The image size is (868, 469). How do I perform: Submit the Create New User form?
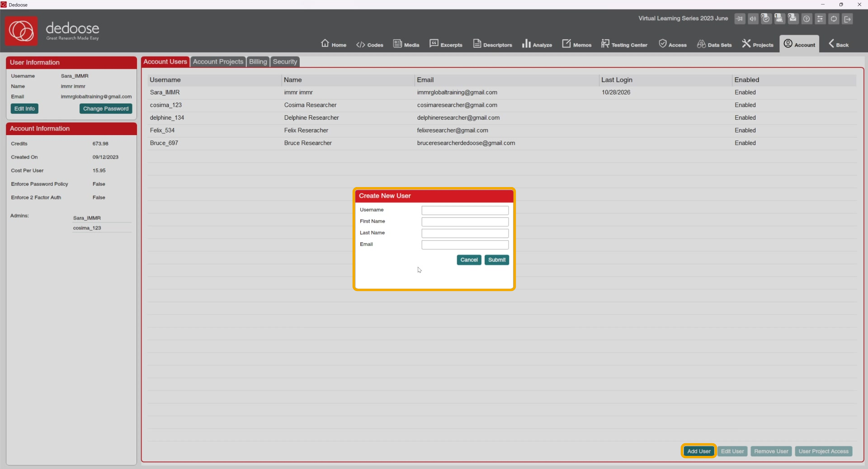[x=497, y=260]
